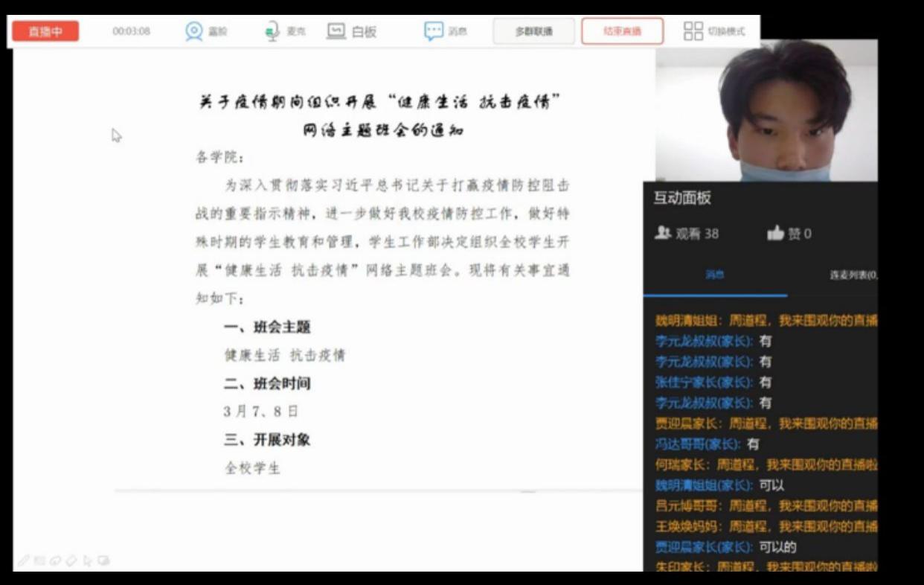Click 李元龙叔叔(家长) name in first chat reply
The height and width of the screenshot is (585, 924).
pyautogui.click(x=703, y=341)
